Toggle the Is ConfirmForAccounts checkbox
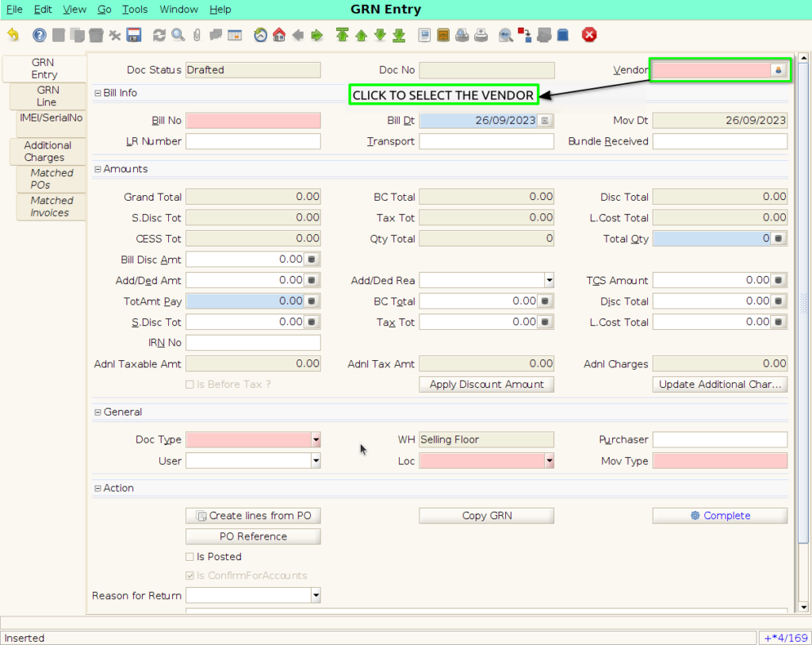Viewport: 812px width, 645px height. pyautogui.click(x=190, y=575)
